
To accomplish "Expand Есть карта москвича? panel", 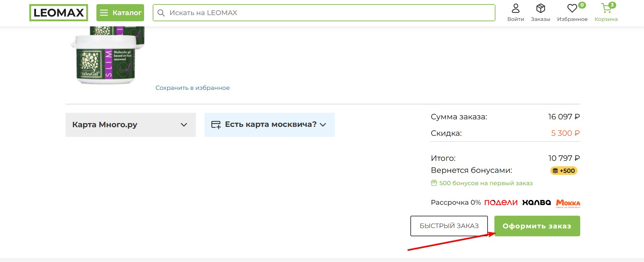I will click(270, 125).
